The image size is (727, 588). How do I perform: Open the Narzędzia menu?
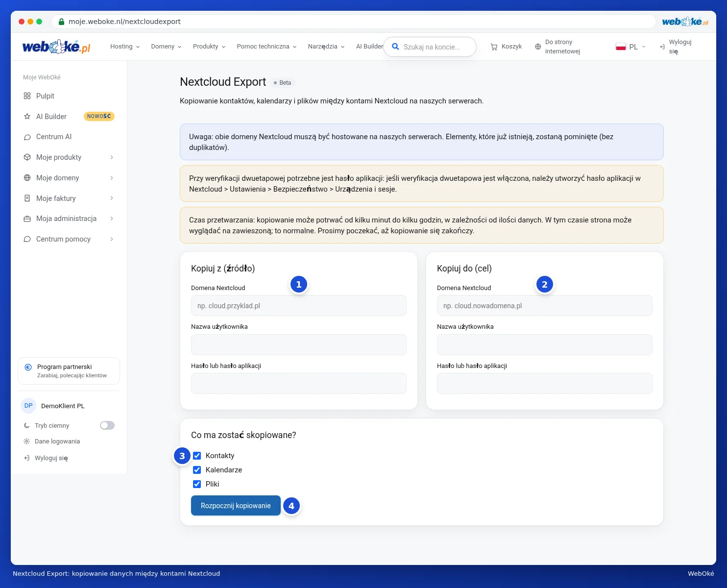pos(326,47)
